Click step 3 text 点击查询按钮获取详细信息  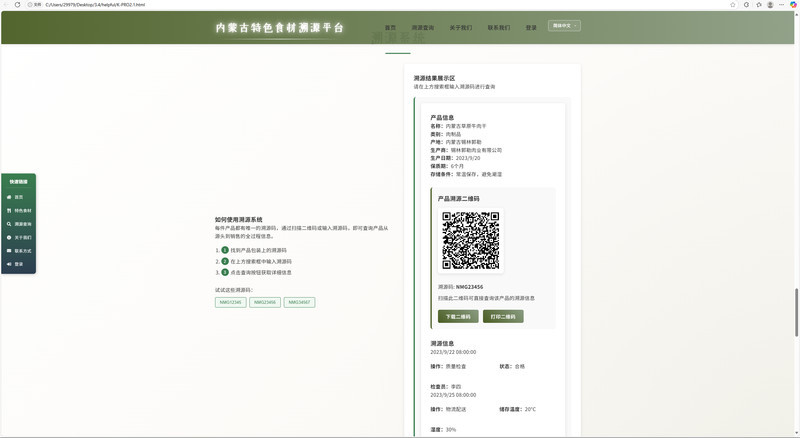[x=261, y=273]
